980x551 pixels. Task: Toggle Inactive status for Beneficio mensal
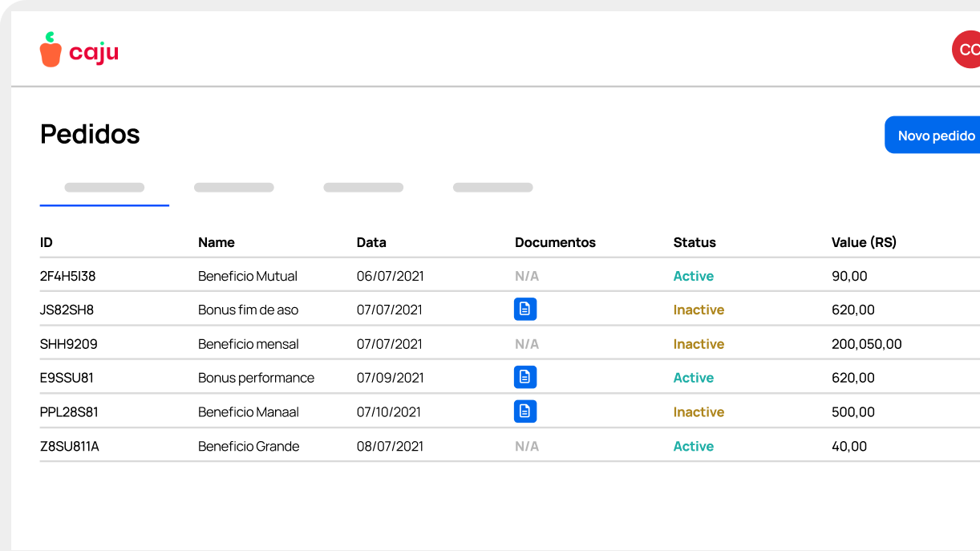699,343
